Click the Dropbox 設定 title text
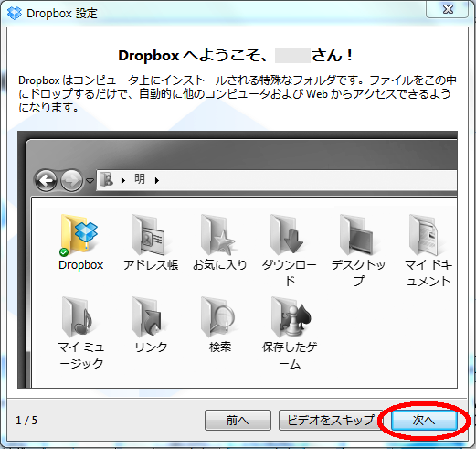The image size is (476, 449). click(62, 14)
